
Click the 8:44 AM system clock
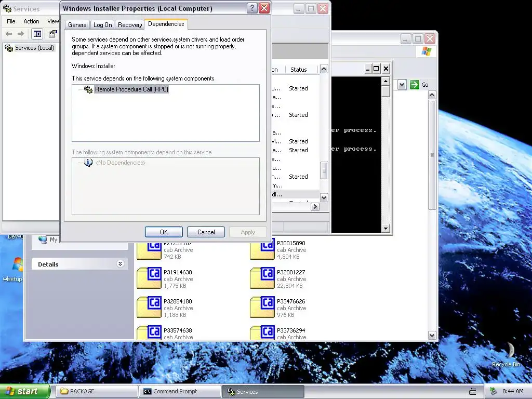click(x=512, y=391)
